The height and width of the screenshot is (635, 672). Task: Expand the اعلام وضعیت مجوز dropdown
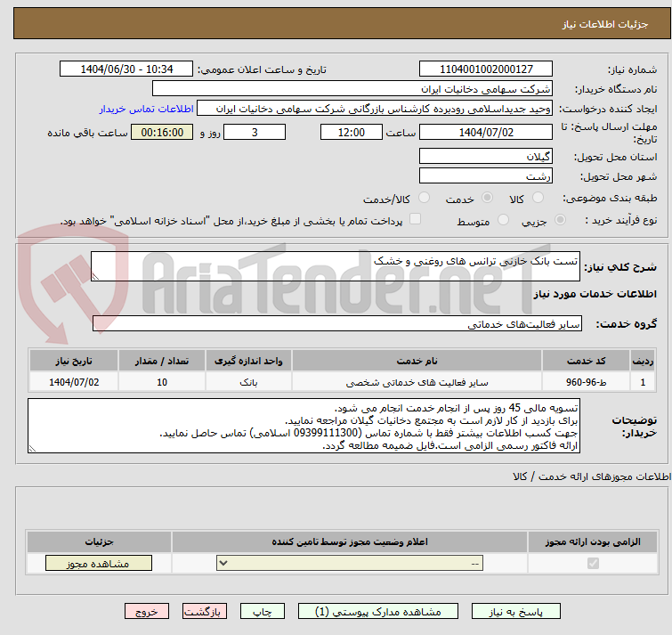pyautogui.click(x=350, y=563)
